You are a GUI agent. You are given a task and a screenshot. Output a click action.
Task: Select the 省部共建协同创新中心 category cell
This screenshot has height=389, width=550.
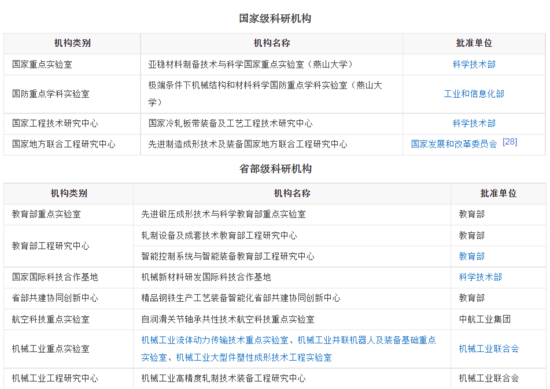click(x=69, y=298)
